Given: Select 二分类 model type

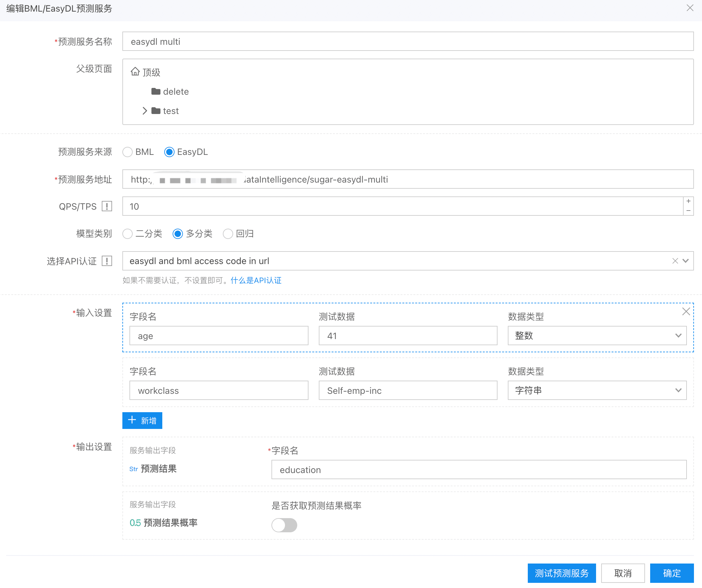Looking at the screenshot, I should click(128, 234).
